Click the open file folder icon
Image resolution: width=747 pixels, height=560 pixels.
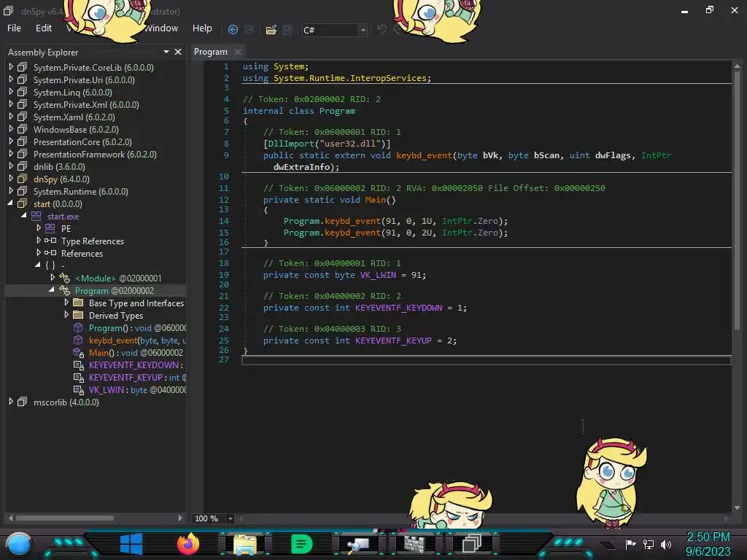click(x=271, y=30)
